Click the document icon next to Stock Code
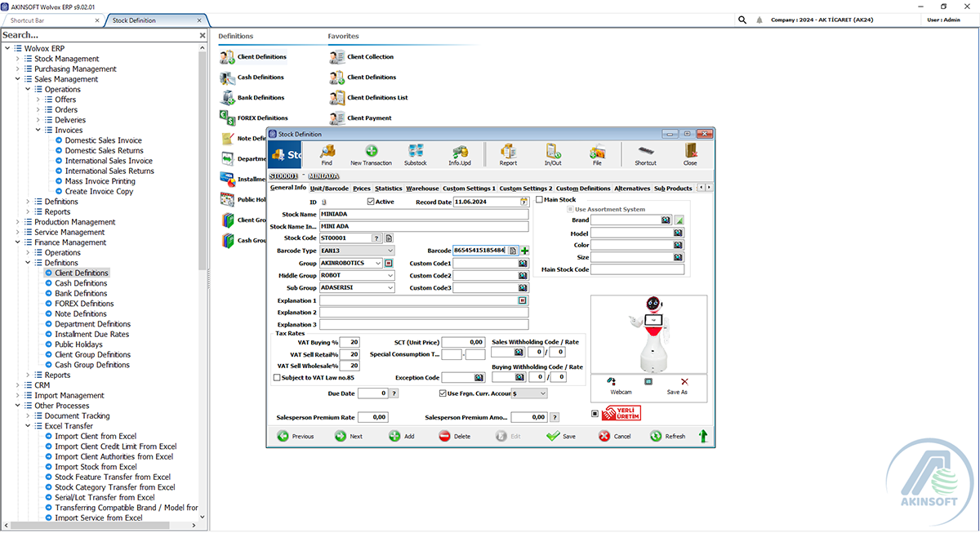980x533 pixels. click(x=390, y=238)
